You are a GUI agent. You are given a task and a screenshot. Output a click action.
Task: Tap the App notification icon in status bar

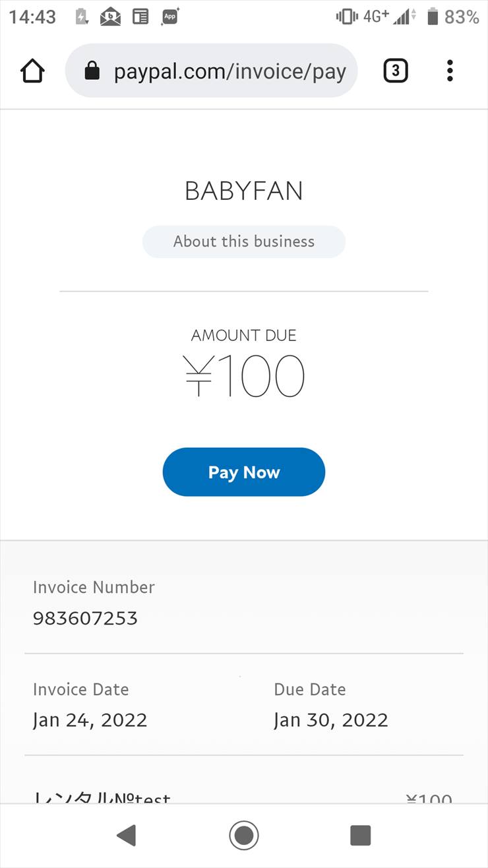170,17
